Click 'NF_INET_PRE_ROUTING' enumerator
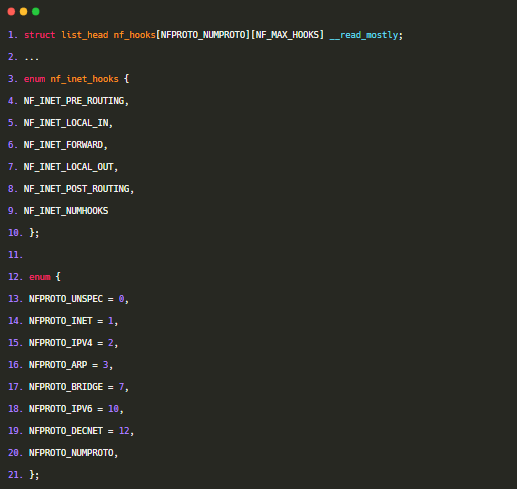The image size is (517, 489). (74, 101)
